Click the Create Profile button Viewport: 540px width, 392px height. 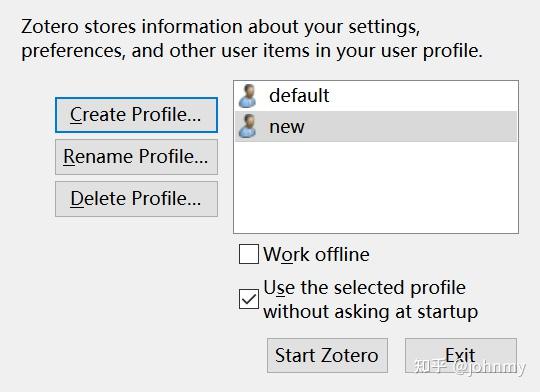pos(136,115)
